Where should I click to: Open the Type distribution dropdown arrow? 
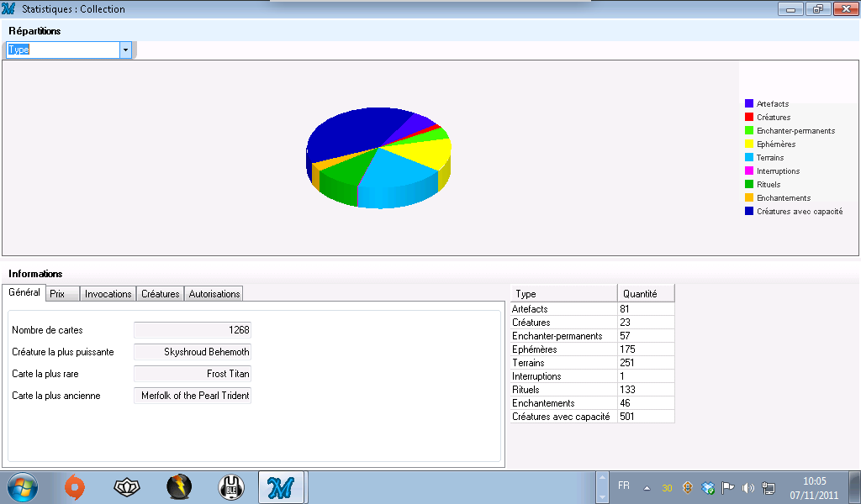(x=126, y=50)
